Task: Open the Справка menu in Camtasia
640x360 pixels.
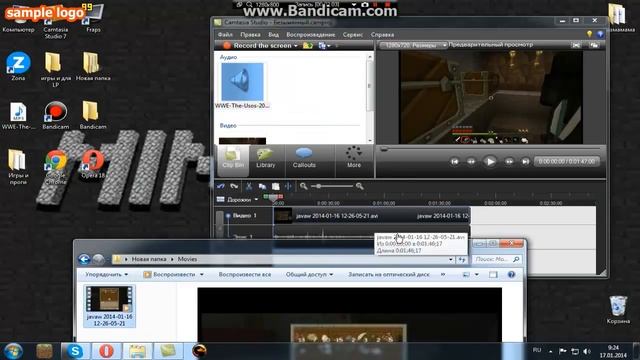Action: pos(382,35)
